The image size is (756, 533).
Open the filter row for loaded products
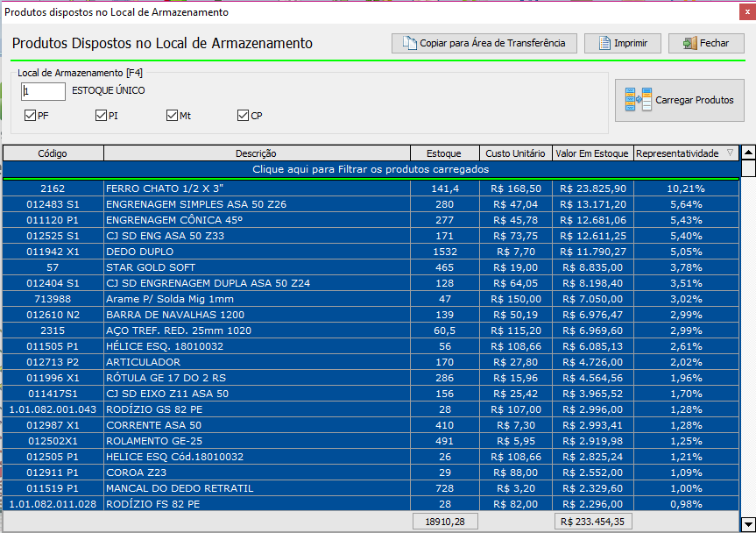371,169
